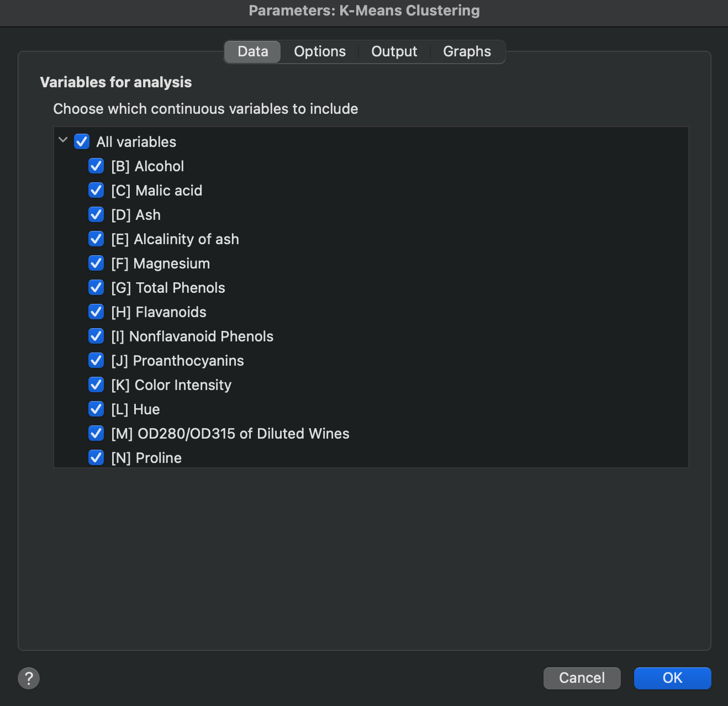Disable [M] OD280/OD315 of Diluted Wines
The height and width of the screenshot is (706, 728).
click(x=96, y=433)
